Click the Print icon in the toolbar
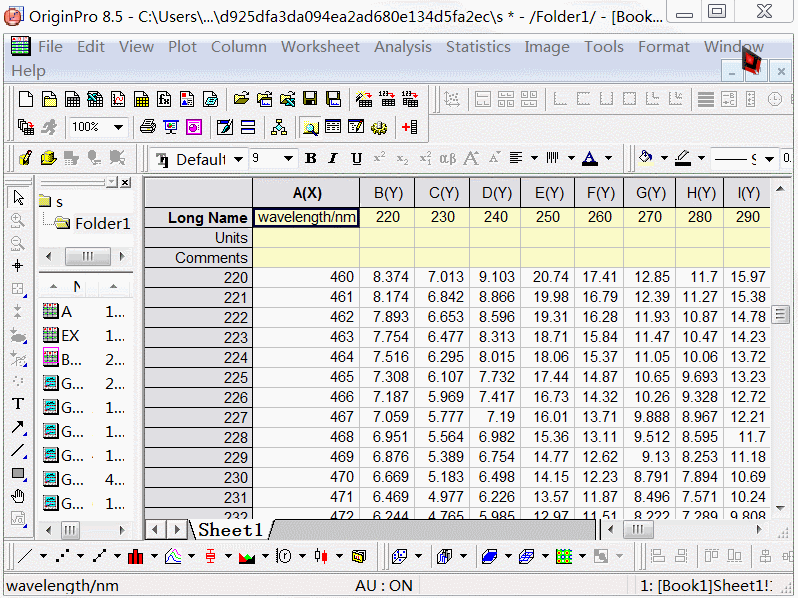Image resolution: width=798 pixels, height=598 pixels. pos(148,127)
